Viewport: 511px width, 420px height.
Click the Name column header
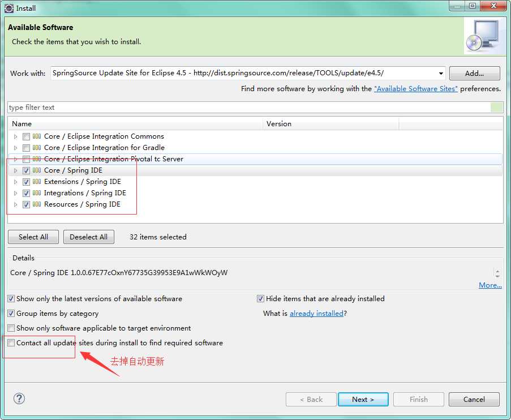pos(135,124)
